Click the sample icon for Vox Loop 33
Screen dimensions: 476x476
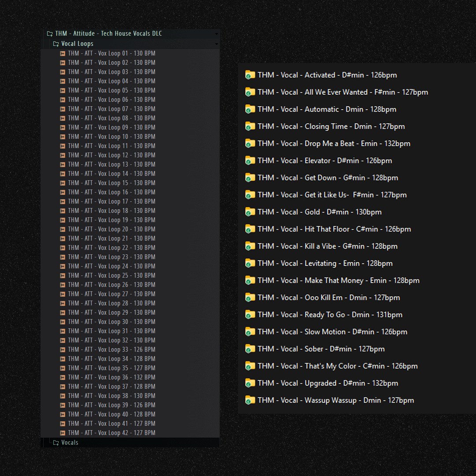point(63,350)
